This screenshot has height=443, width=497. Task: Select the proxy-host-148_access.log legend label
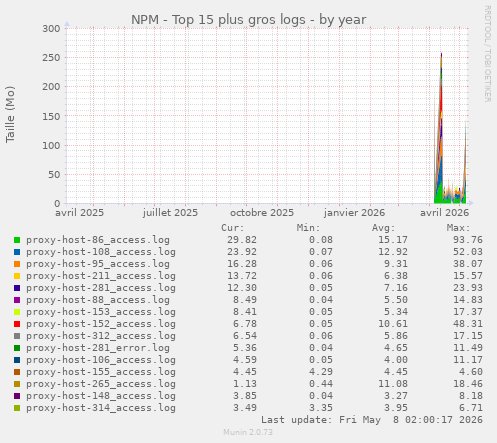click(101, 396)
